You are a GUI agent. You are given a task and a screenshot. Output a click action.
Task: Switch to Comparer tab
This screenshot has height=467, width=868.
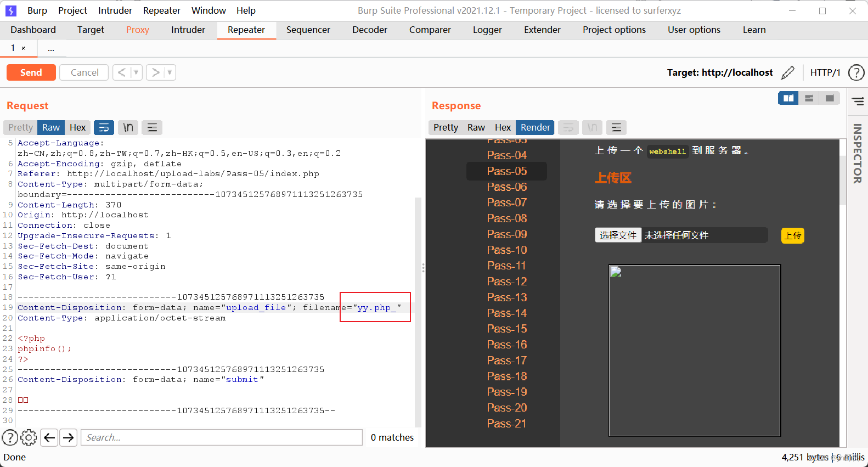(x=430, y=30)
